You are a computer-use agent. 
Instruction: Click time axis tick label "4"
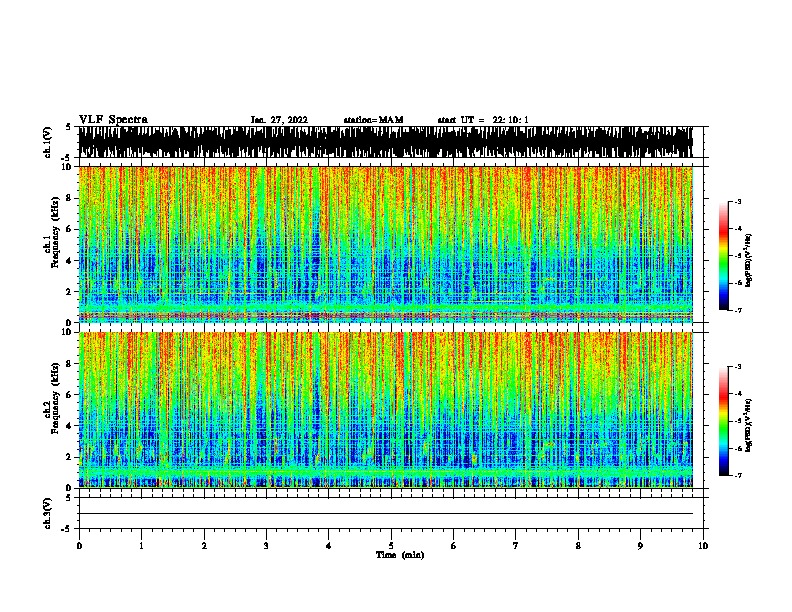(329, 546)
